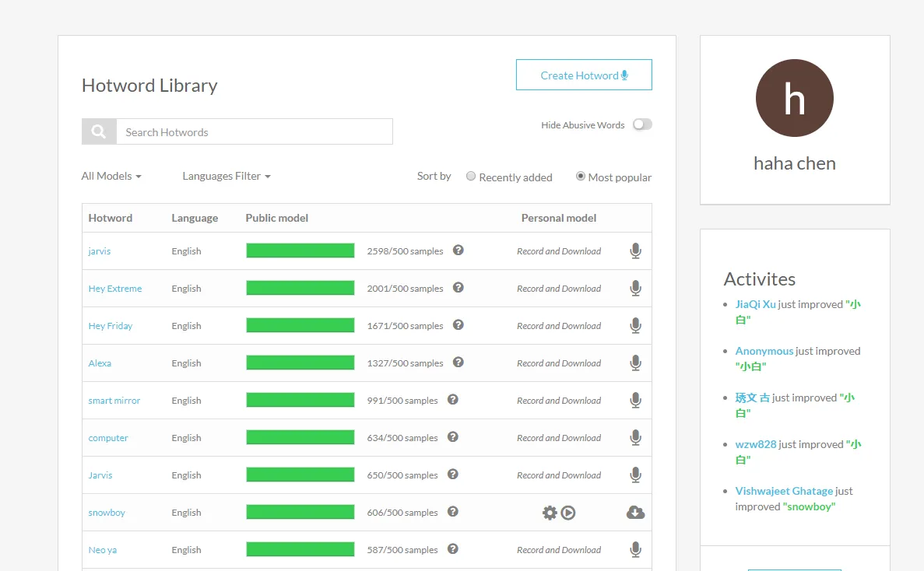Record Hey Friday using its microphone icon
The image size is (924, 571).
(x=635, y=325)
